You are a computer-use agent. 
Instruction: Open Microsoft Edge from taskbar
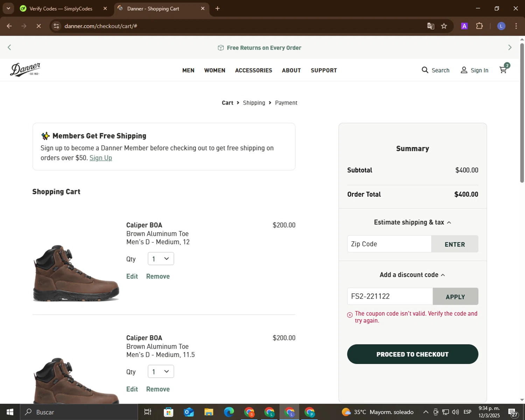tap(229, 412)
